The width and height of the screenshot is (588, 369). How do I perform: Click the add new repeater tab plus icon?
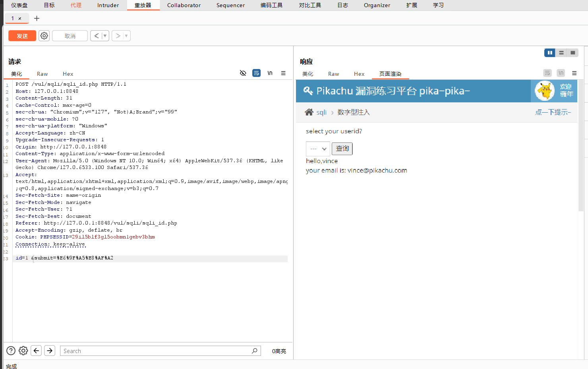[37, 18]
